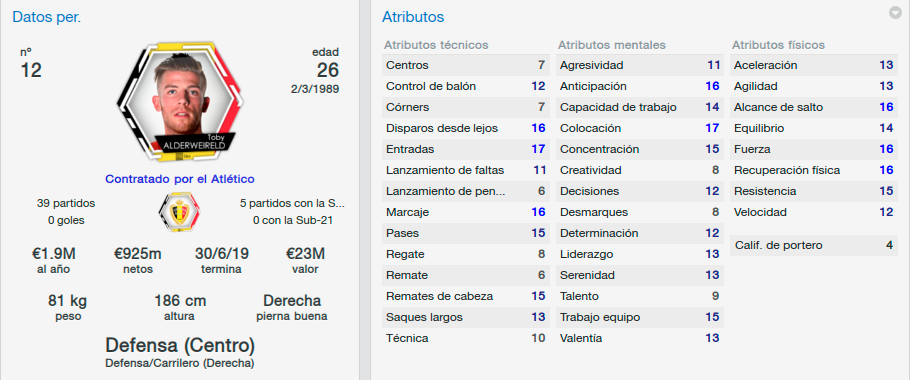Open the Contratado por el Atlético link
Screen dimensions: 910x380
(180, 179)
